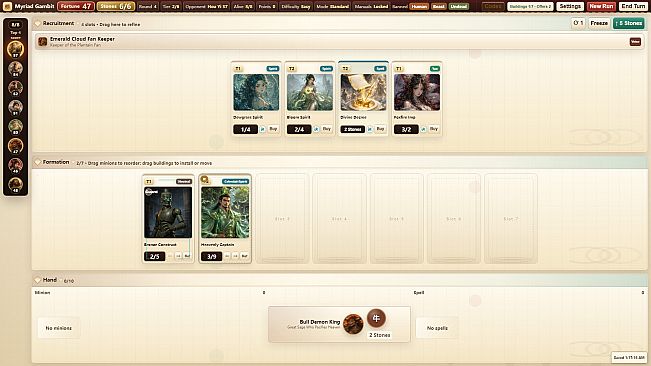Click the No minions placeholder in hand

click(x=59, y=328)
